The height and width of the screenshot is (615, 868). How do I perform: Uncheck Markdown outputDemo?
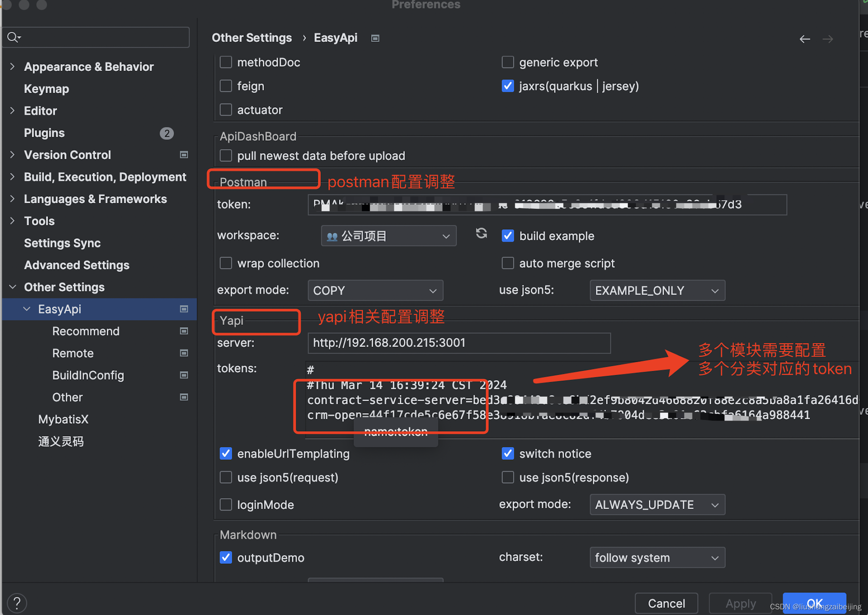click(x=226, y=557)
